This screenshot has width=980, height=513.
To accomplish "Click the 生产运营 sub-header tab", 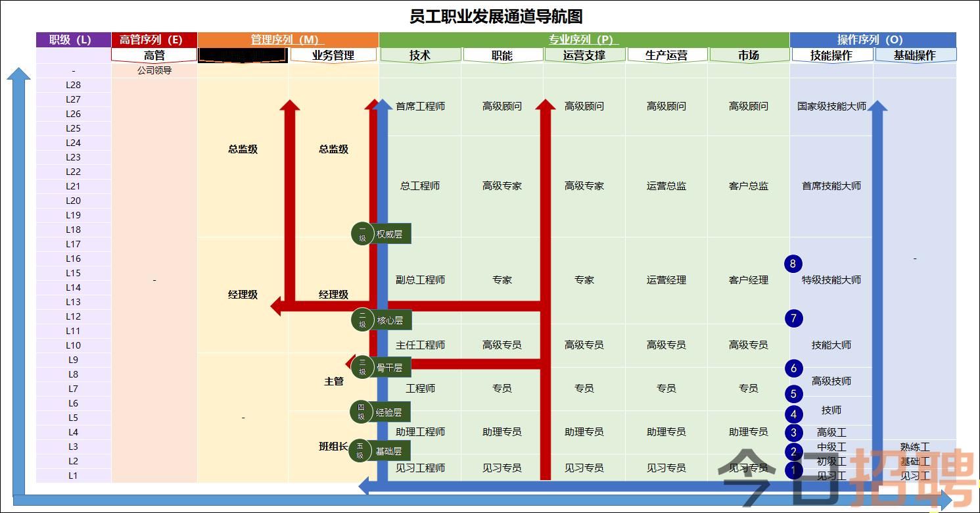I will (x=666, y=55).
